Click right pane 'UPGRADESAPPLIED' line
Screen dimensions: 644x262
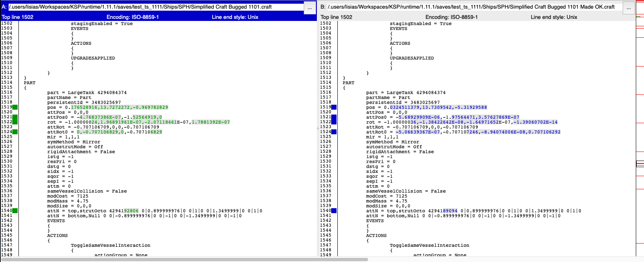412,58
